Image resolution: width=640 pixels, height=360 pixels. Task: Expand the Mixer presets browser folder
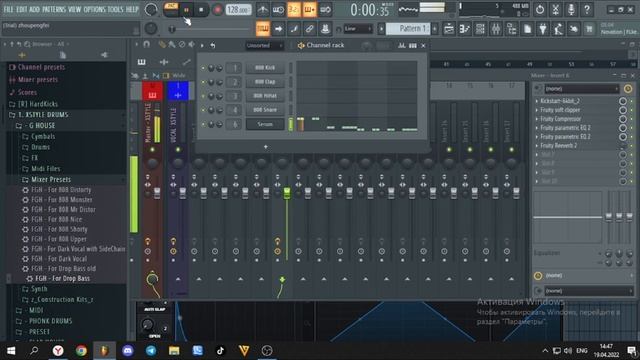33,80
